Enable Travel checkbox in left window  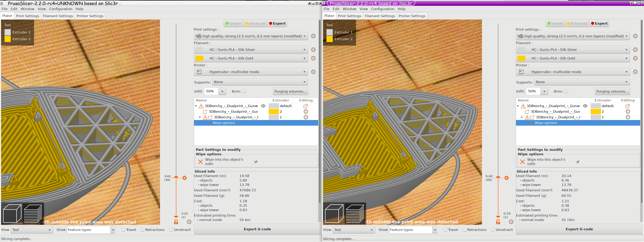[123, 230]
